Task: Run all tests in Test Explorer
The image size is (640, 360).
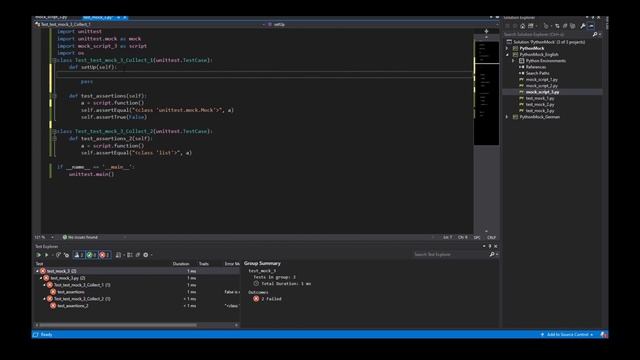Action: point(39,255)
